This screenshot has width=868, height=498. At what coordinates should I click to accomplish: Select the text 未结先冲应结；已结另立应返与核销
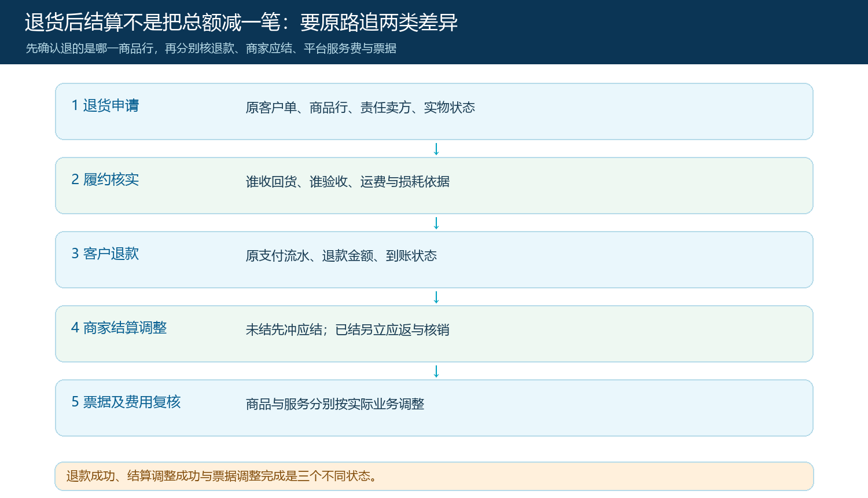348,330
